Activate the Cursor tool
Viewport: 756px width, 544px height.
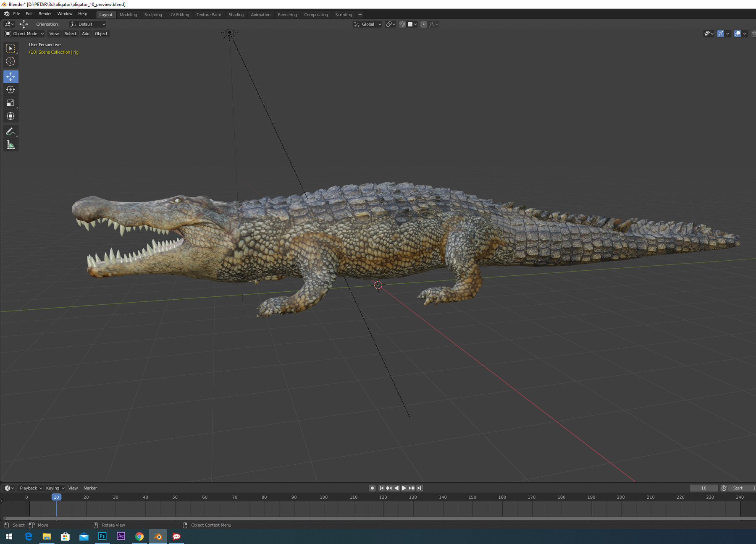(x=11, y=61)
